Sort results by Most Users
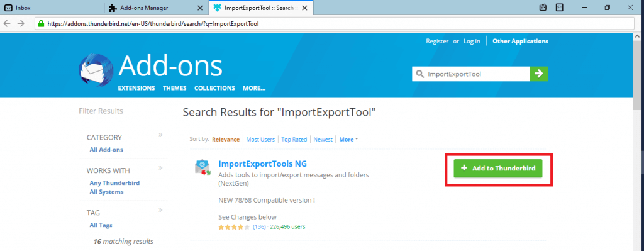 pos(260,139)
